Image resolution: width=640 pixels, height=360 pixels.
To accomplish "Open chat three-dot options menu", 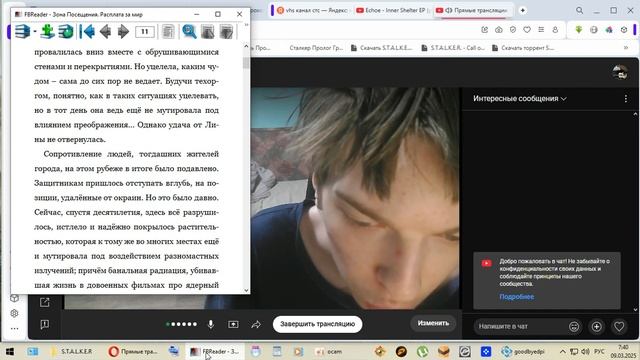I will click(x=626, y=98).
